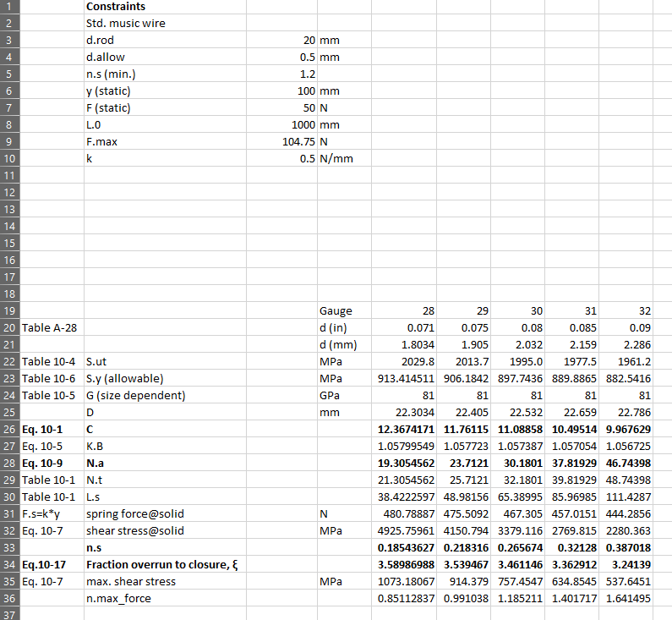The height and width of the screenshot is (620, 672).
Task: Click the F.max value 104.75
Action: pyautogui.click(x=281, y=141)
